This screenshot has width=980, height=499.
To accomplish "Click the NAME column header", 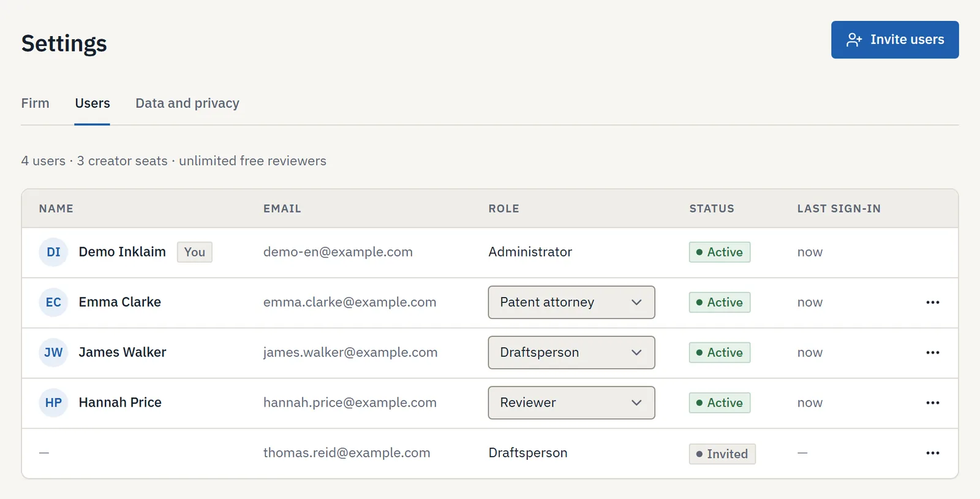I will [56, 209].
